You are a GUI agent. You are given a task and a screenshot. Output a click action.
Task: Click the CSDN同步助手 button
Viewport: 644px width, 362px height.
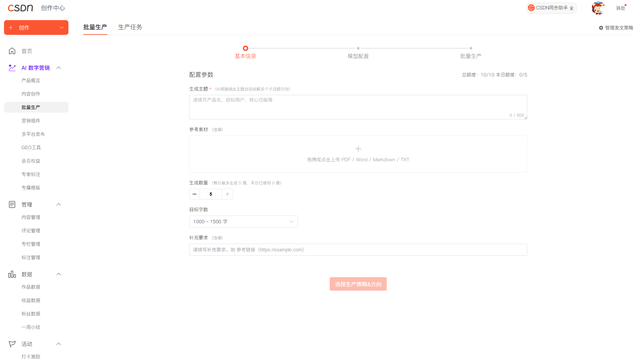(x=551, y=8)
